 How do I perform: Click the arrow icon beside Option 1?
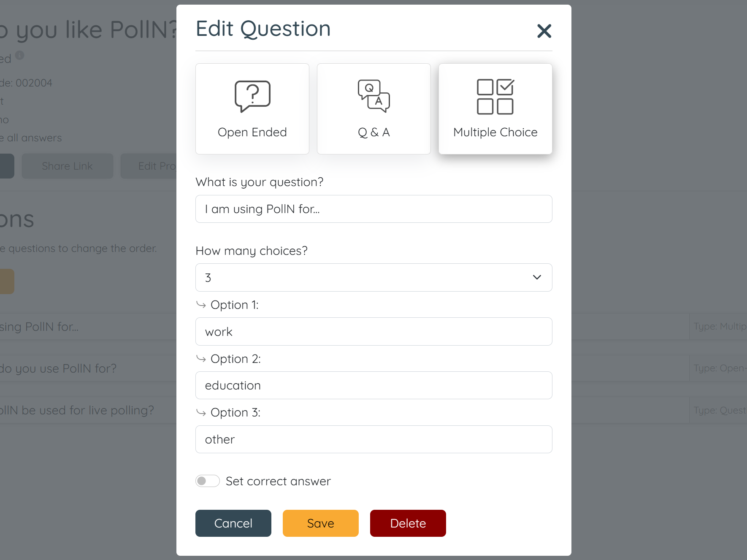coord(201,305)
